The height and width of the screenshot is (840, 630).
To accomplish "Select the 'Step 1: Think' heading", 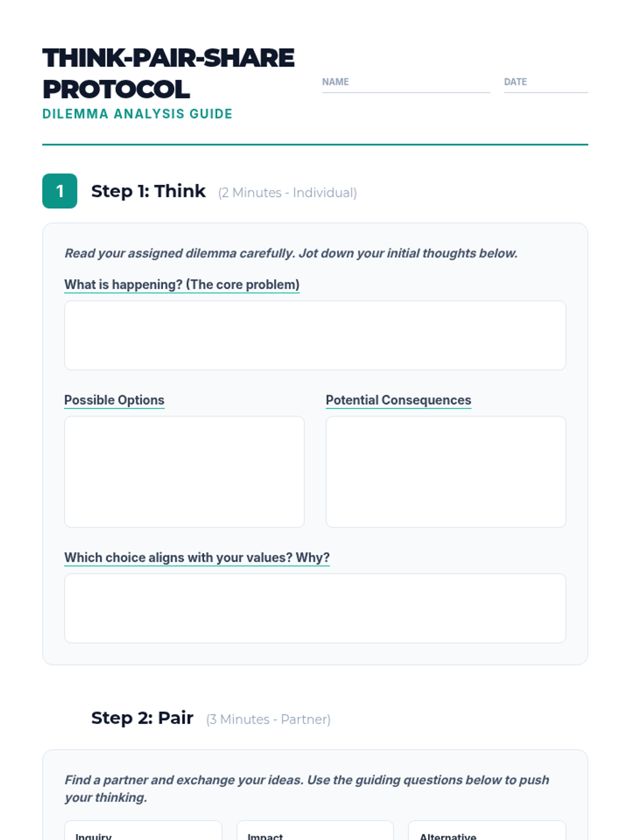I will coord(148,191).
